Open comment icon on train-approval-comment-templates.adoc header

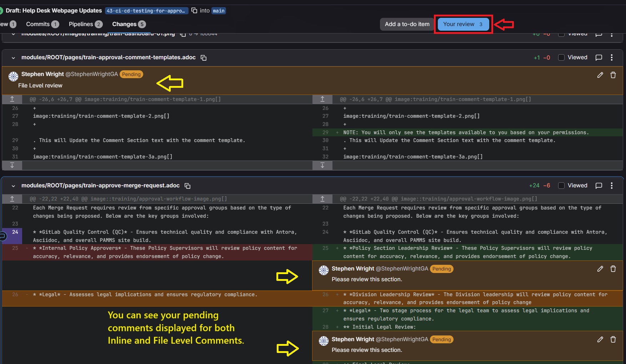coord(599,57)
